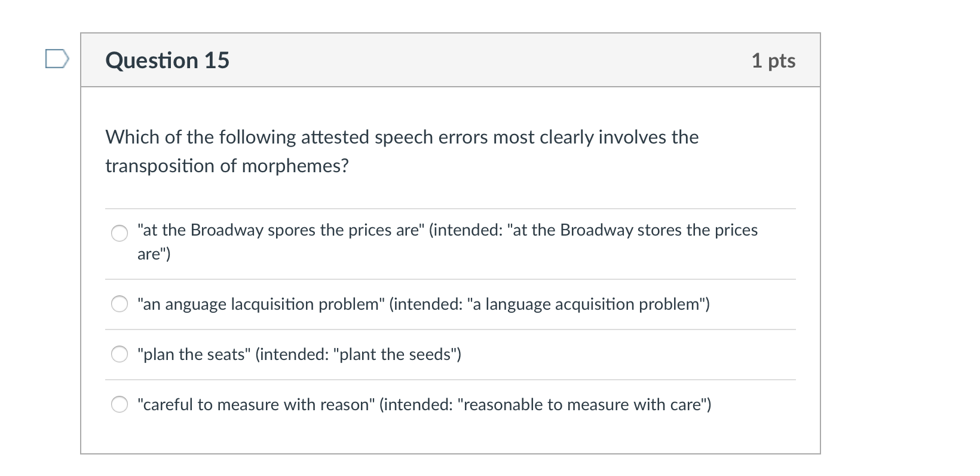Flag Question 15 with the bookmark icon
980x476 pixels.
click(57, 59)
